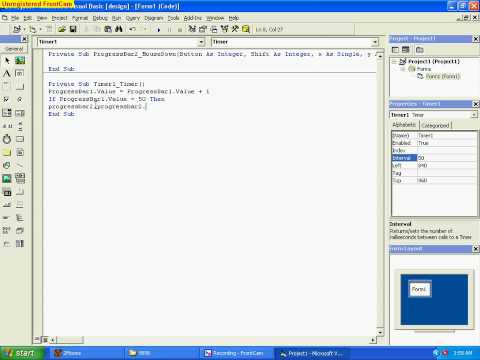Close the toolbox panel
Screen dimensions: 480x360
(24, 39)
